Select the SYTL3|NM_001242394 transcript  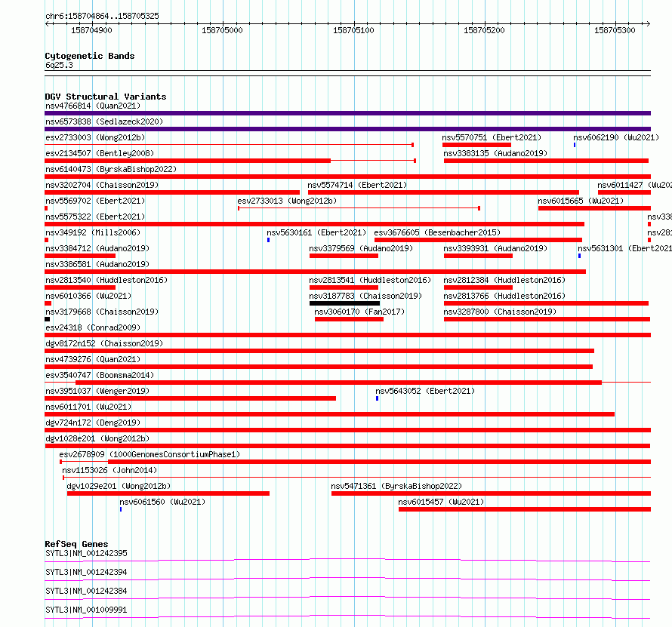coord(347,578)
